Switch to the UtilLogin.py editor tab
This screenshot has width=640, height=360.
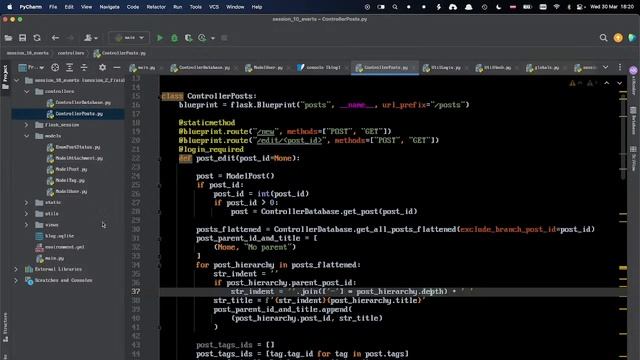click(441, 68)
